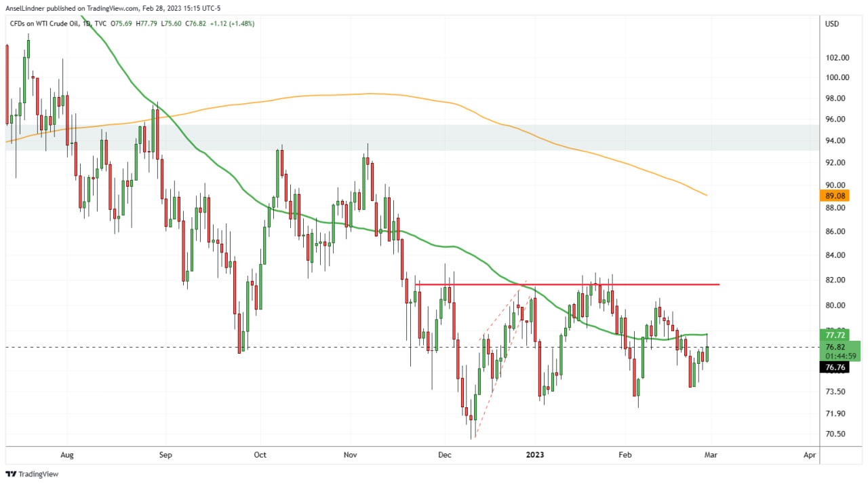Click the 98.00 price axis label
Screen dimensions: 868x484
[835, 98]
